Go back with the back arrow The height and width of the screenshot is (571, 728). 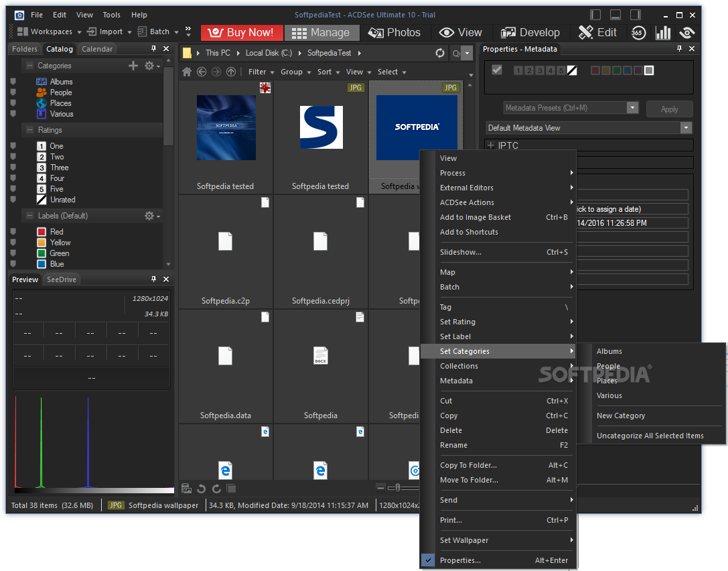tap(202, 72)
